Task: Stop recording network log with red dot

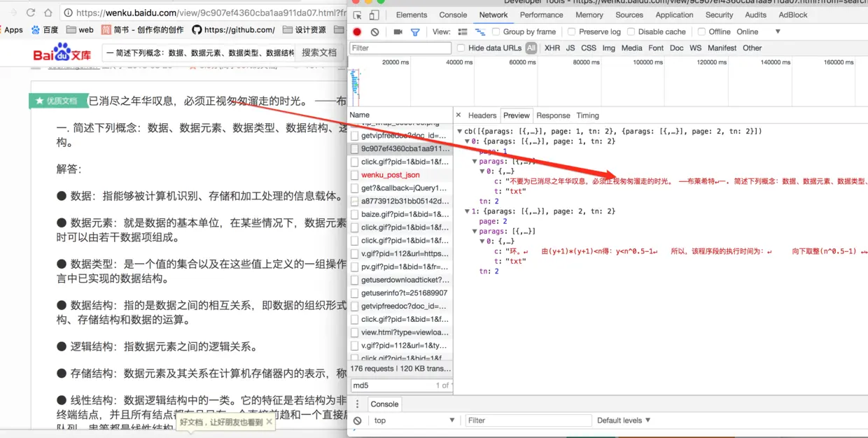Action: pyautogui.click(x=357, y=32)
